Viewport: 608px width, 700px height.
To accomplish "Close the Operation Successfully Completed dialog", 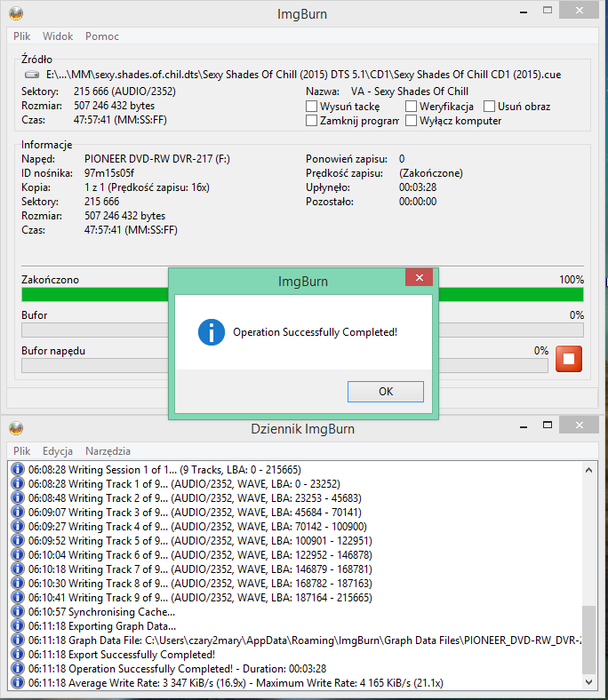I will pyautogui.click(x=419, y=278).
